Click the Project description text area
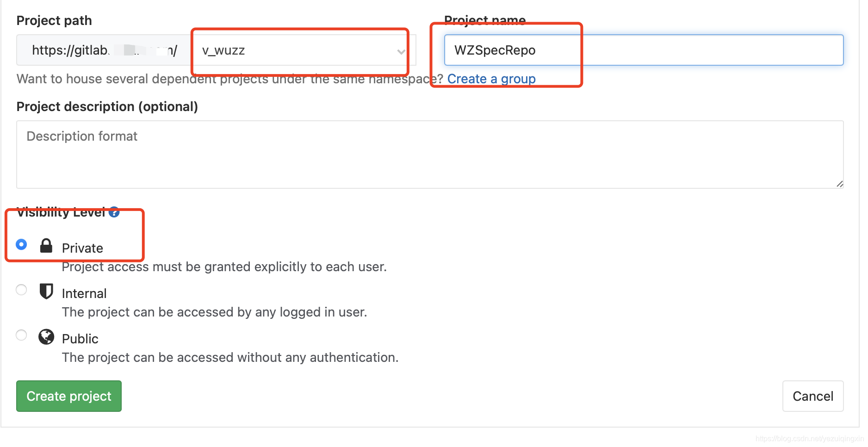 430,155
